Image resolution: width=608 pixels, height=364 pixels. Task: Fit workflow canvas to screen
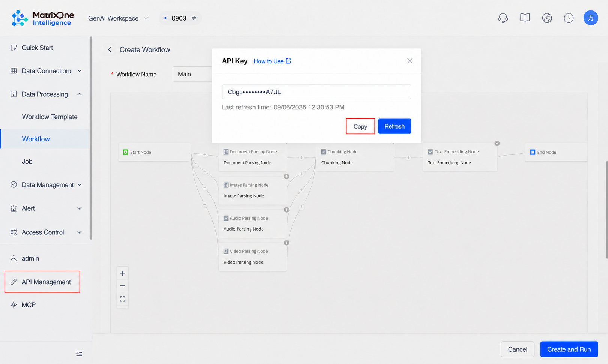[x=122, y=299]
